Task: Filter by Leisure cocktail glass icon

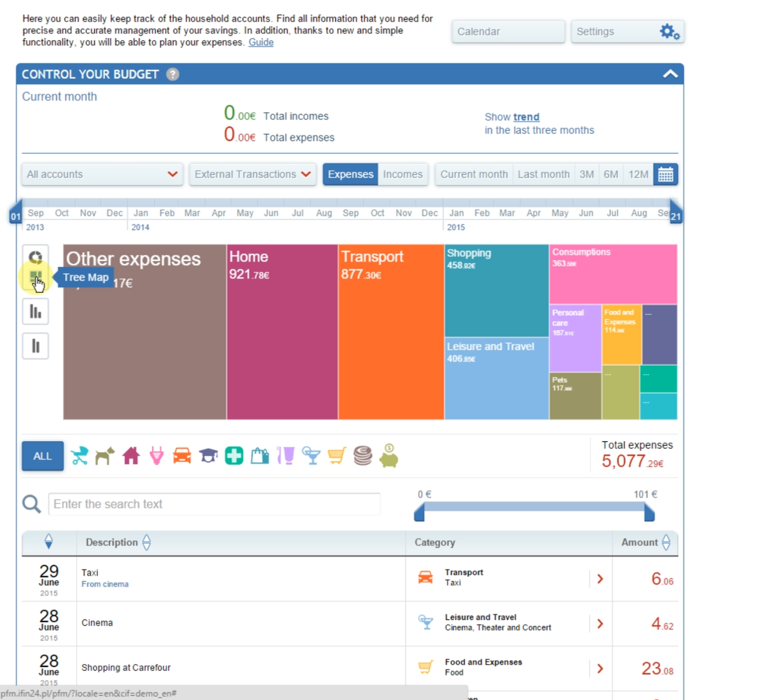Action: coord(311,456)
